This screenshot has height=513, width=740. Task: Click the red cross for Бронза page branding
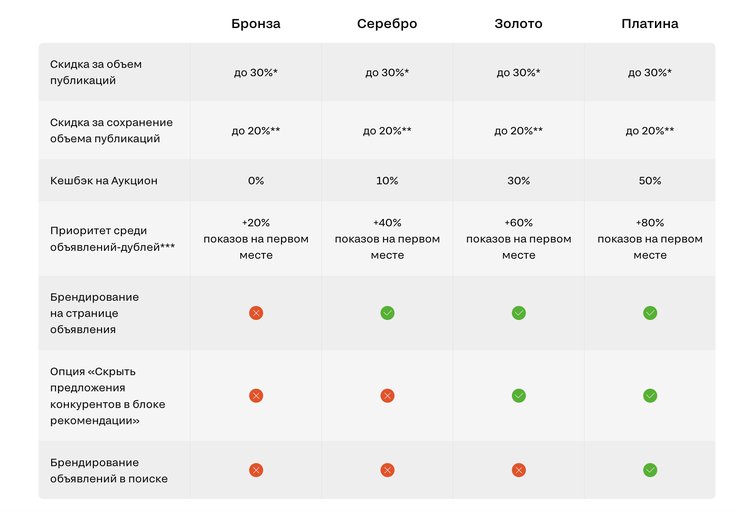coord(256,313)
